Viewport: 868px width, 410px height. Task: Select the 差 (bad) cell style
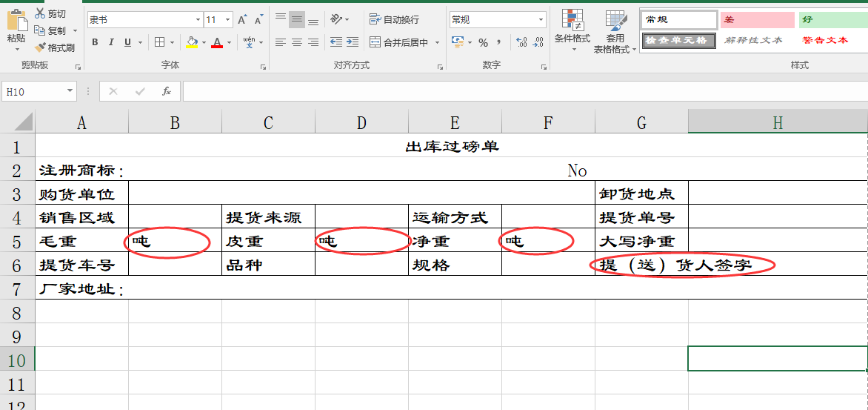pyautogui.click(x=758, y=20)
